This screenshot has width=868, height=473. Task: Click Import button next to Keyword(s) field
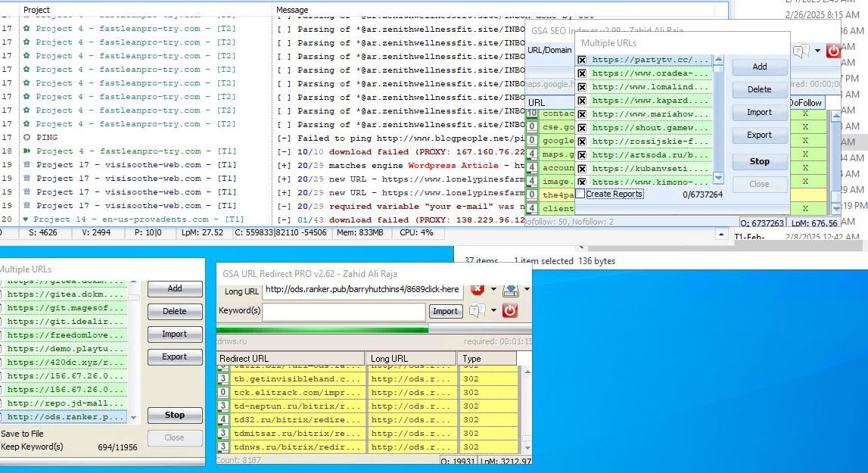coord(445,311)
